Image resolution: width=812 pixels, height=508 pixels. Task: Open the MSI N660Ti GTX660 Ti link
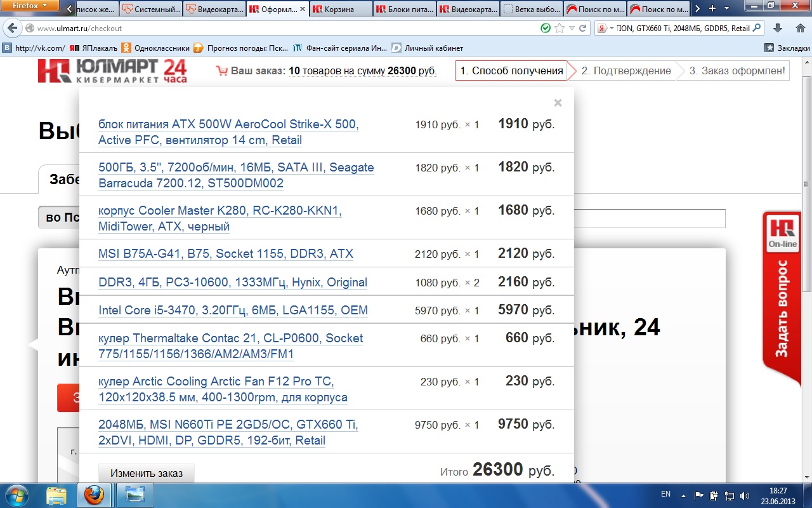(x=228, y=432)
